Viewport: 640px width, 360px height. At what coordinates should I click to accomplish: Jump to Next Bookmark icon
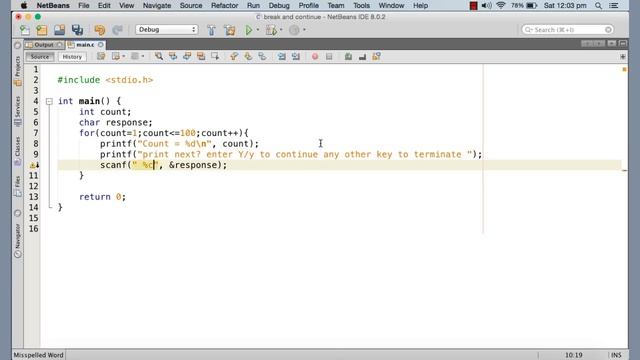coord(248,56)
